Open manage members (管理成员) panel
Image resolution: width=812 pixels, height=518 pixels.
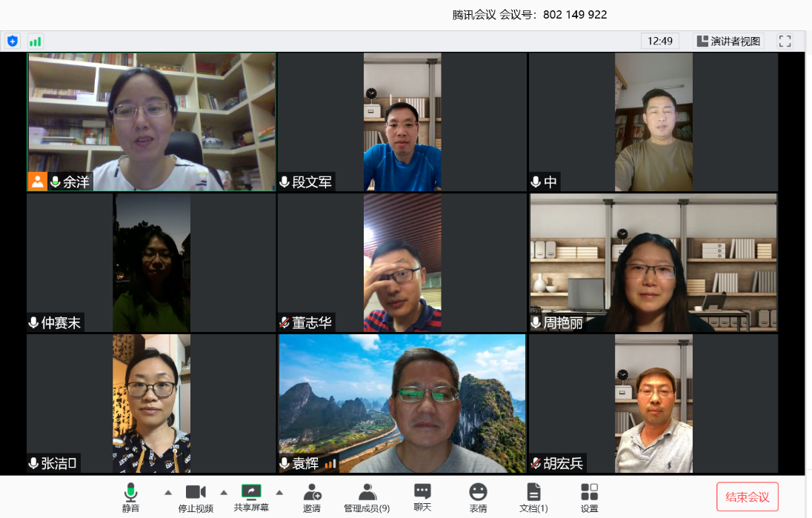[367, 498]
